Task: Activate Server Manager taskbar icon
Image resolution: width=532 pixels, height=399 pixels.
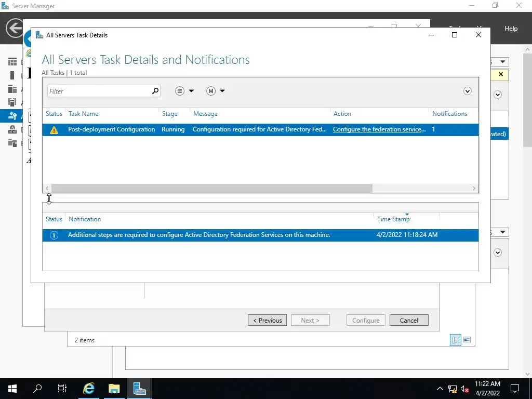Action: point(139,389)
